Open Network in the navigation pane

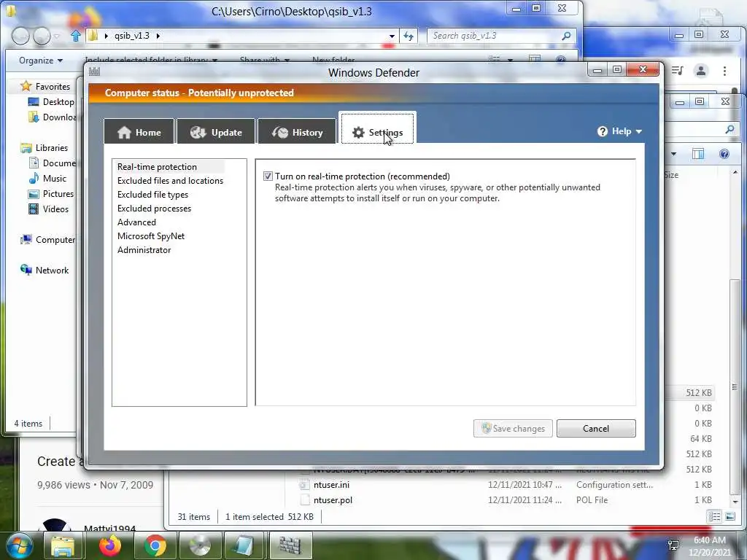tap(44, 270)
